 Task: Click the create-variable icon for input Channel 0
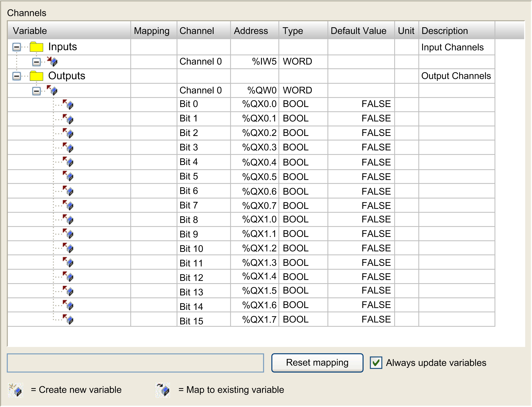(x=54, y=62)
